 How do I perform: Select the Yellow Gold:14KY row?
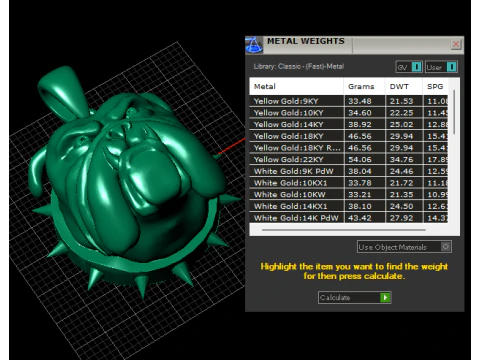[x=348, y=124]
